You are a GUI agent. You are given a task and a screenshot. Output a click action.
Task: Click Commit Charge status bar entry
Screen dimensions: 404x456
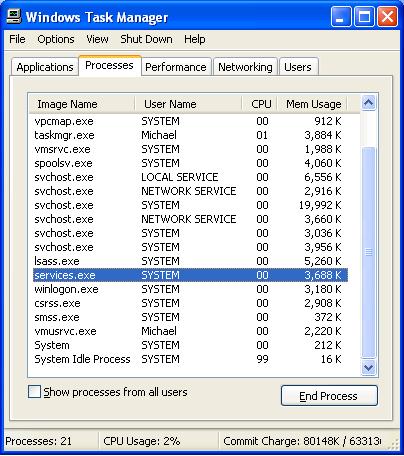pos(302,441)
